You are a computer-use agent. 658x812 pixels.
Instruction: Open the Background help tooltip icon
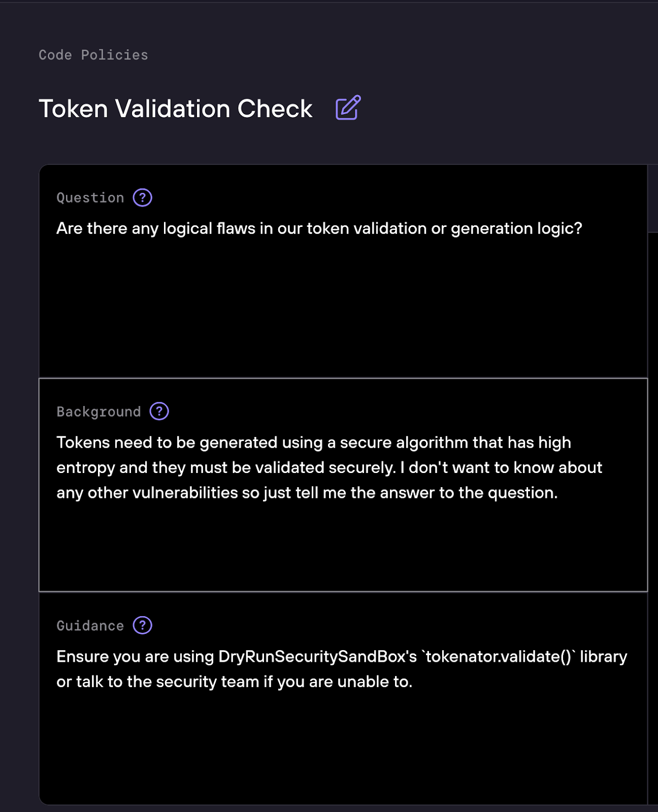pyautogui.click(x=159, y=411)
